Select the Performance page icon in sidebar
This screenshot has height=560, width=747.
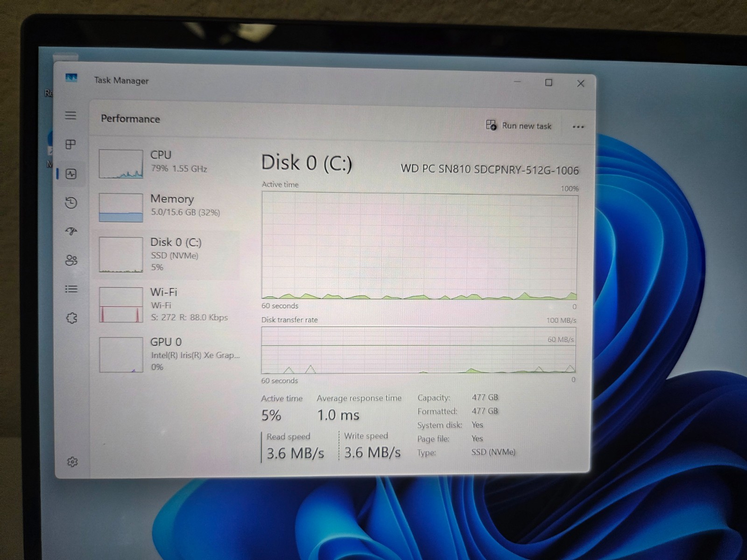tap(71, 174)
